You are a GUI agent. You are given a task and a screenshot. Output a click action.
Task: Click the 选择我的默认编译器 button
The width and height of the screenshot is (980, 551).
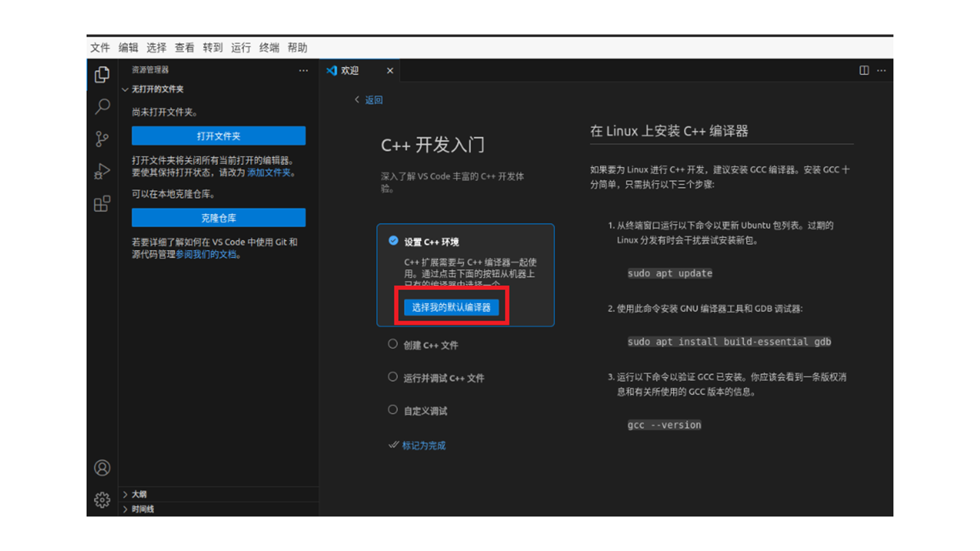coord(451,307)
